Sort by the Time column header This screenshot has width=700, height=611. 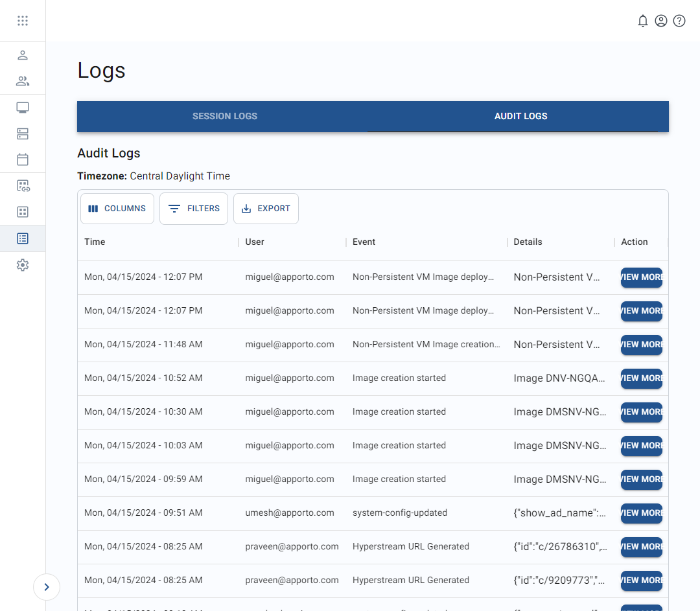pyautogui.click(x=95, y=242)
